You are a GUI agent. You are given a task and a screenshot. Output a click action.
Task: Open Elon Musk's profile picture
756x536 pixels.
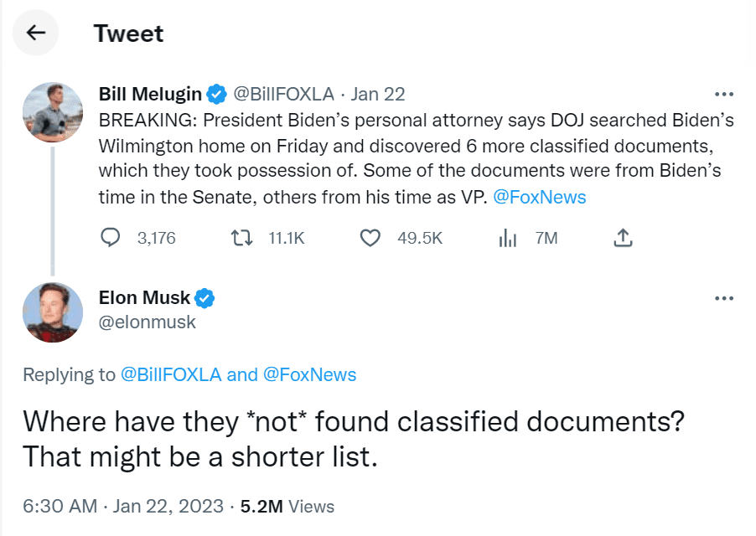tap(52, 312)
